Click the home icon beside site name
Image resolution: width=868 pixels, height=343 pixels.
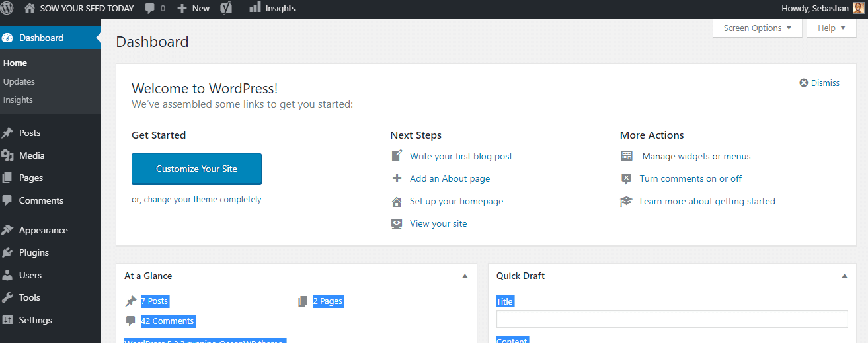[x=30, y=9]
